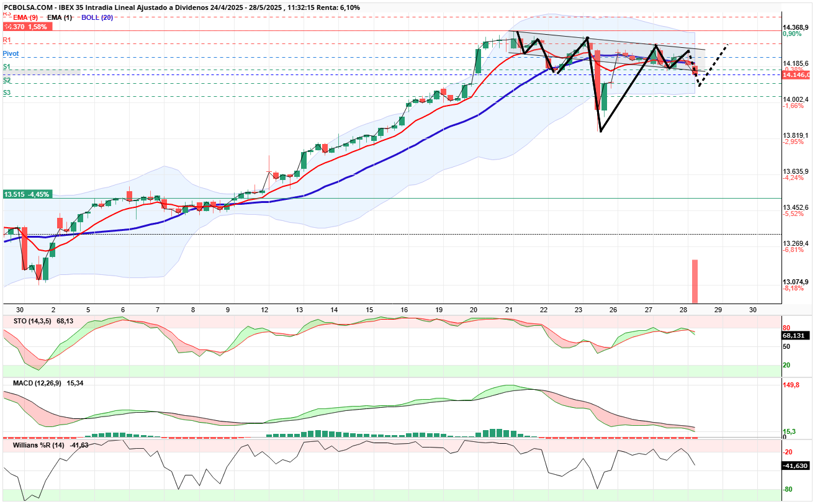Image resolution: width=815 pixels, height=504 pixels.
Task: Click the -5,52% axis percentage
Action: click(793, 214)
